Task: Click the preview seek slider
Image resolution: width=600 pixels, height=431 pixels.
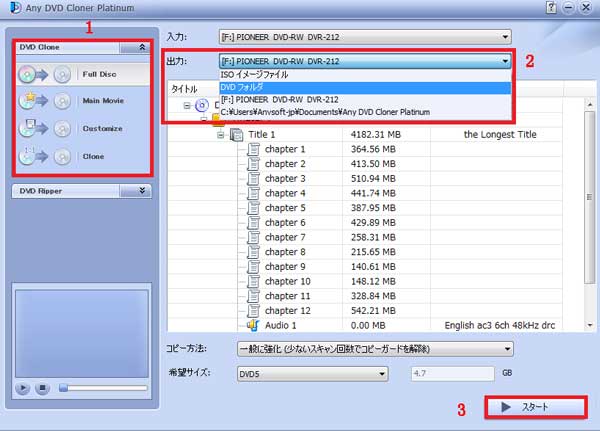Action: point(103,388)
